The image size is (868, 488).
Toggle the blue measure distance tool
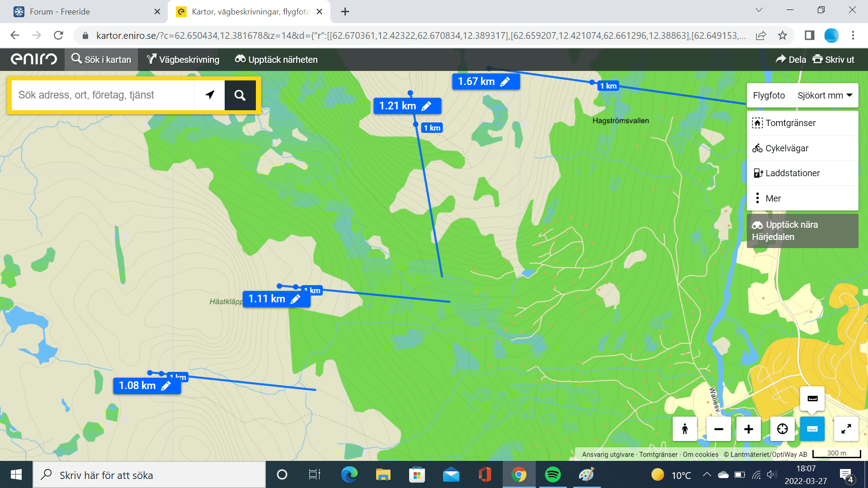[x=812, y=429]
